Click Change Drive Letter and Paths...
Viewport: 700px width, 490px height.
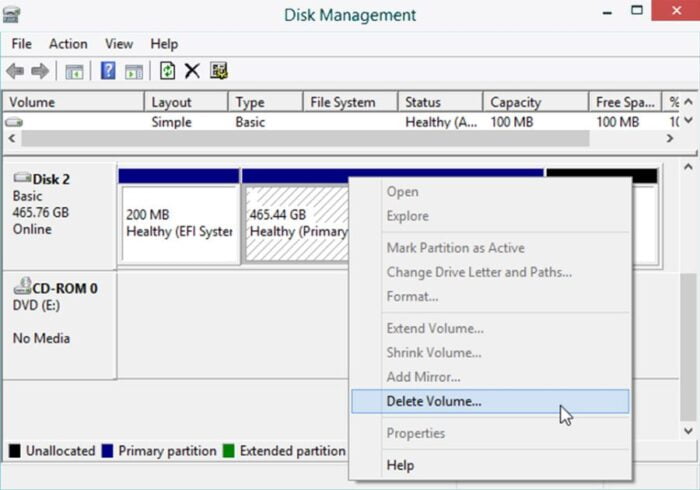(490, 272)
